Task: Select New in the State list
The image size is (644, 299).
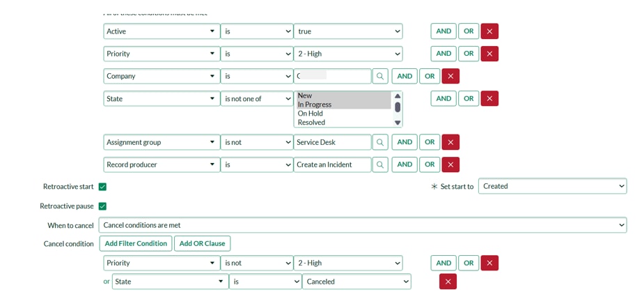Action: click(x=344, y=95)
